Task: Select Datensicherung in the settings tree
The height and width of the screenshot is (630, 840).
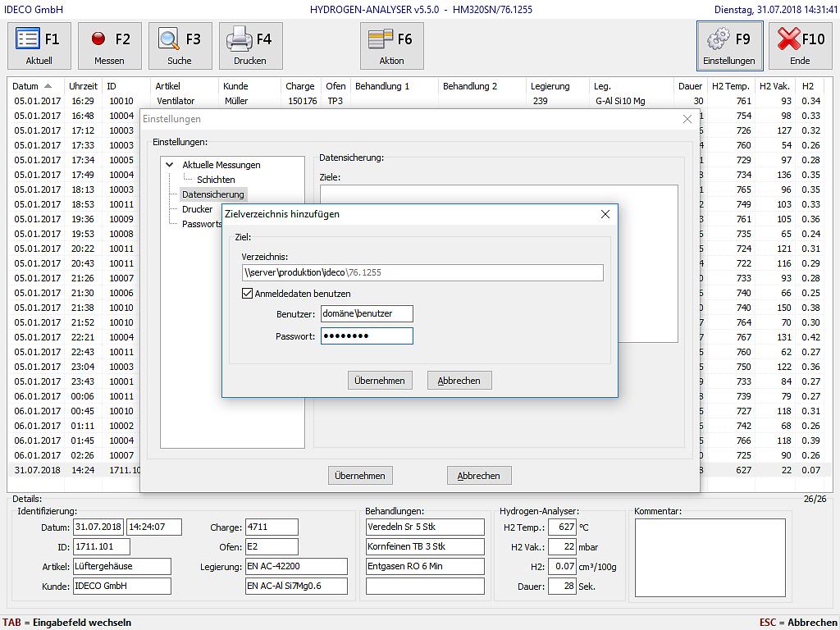Action: tap(212, 194)
